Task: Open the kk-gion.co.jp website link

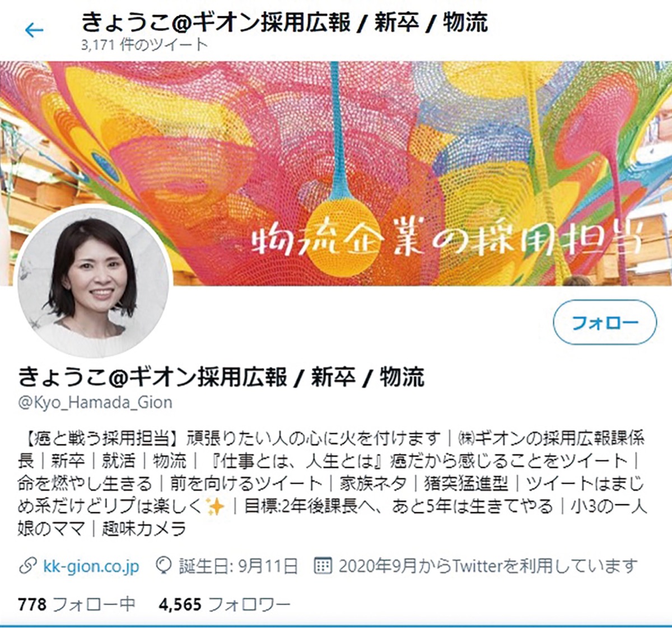Action: pos(91,566)
